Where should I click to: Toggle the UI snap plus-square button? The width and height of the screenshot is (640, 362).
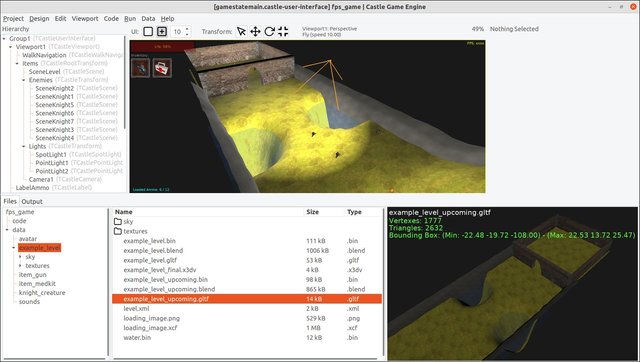pos(162,31)
